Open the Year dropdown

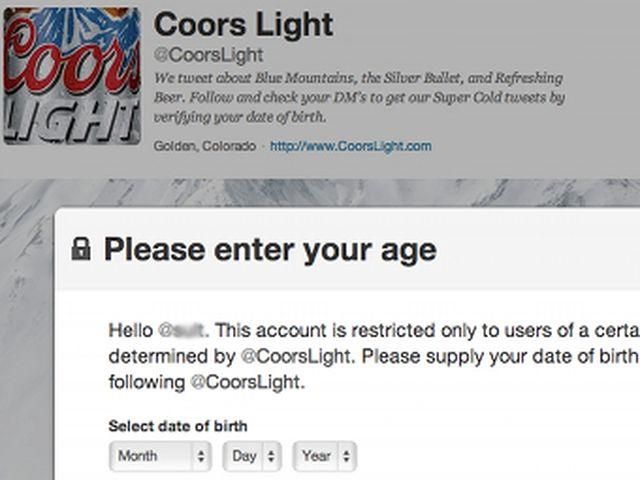[324, 456]
